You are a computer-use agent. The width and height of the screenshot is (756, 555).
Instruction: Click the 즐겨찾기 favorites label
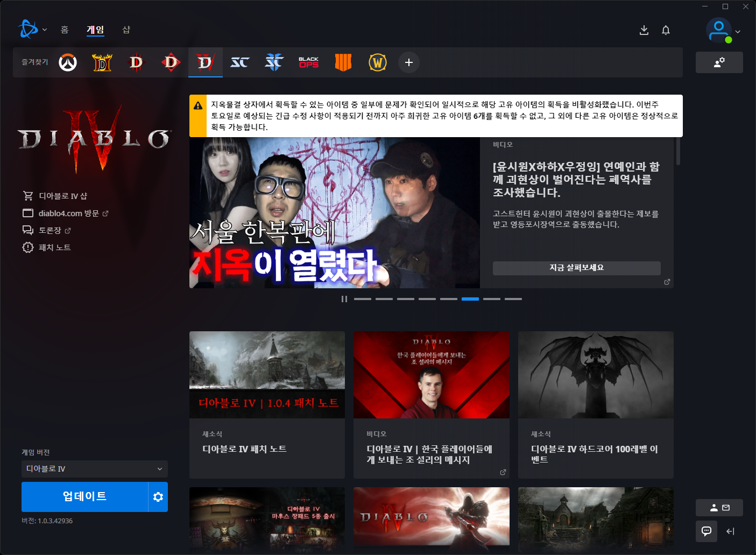point(35,62)
